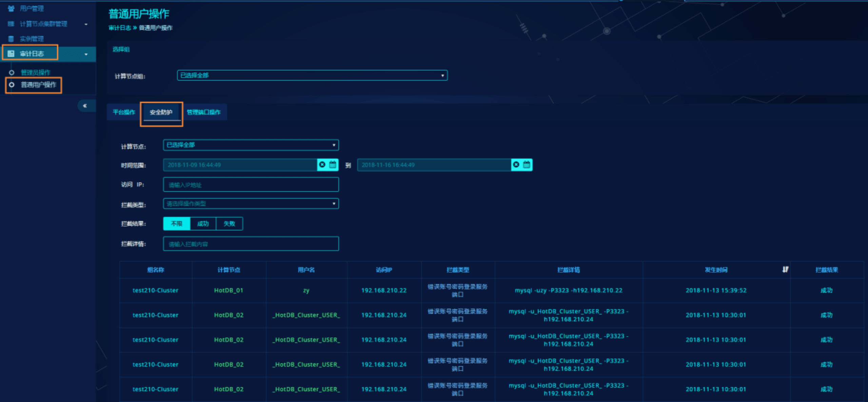Open the 拦截类型 dropdown
Screen dimensions: 868x402
pyautogui.click(x=251, y=204)
